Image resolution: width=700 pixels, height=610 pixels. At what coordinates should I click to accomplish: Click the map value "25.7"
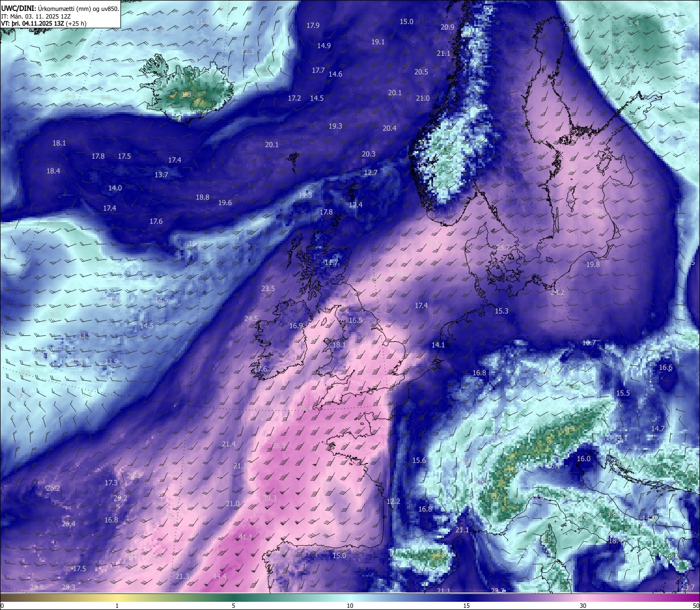(x=503, y=248)
